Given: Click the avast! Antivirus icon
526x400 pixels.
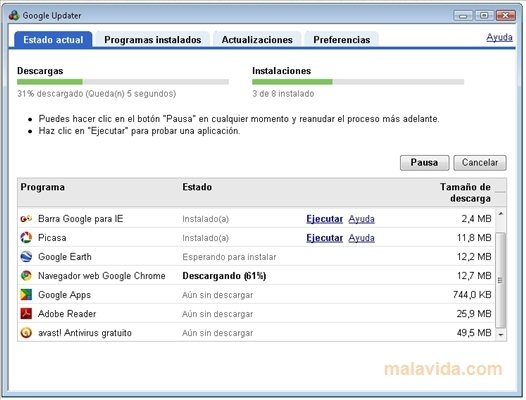Looking at the screenshot, I should point(26,333).
